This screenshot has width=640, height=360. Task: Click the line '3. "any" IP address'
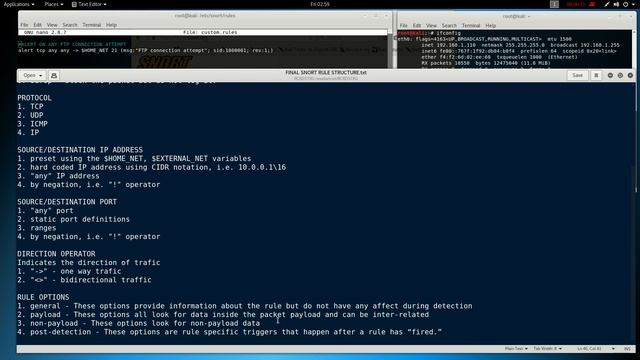click(x=58, y=176)
